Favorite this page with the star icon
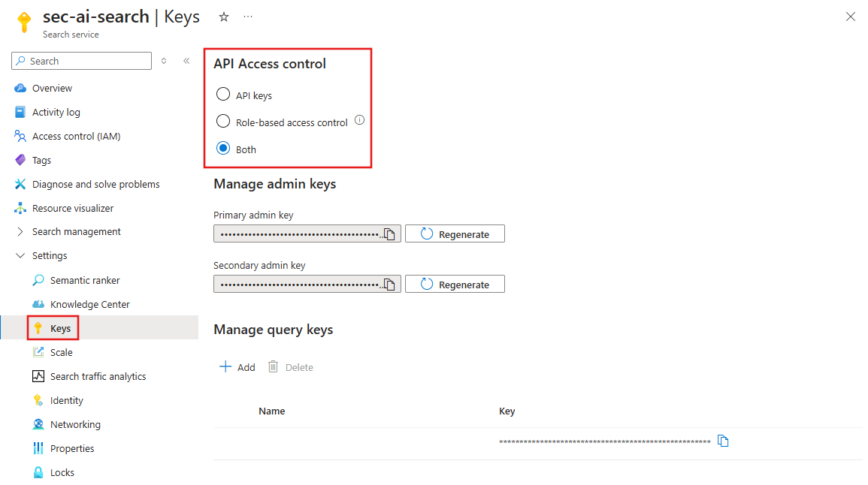Screen dimensions: 868x485 224,17
